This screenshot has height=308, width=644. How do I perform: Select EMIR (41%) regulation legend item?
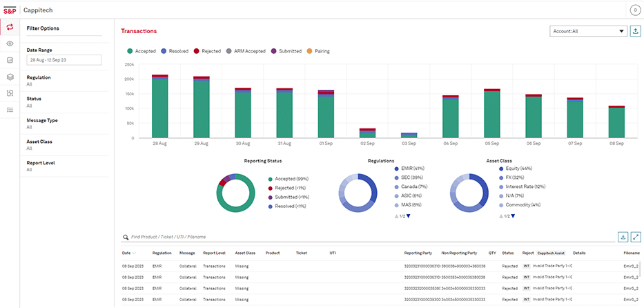(x=409, y=169)
